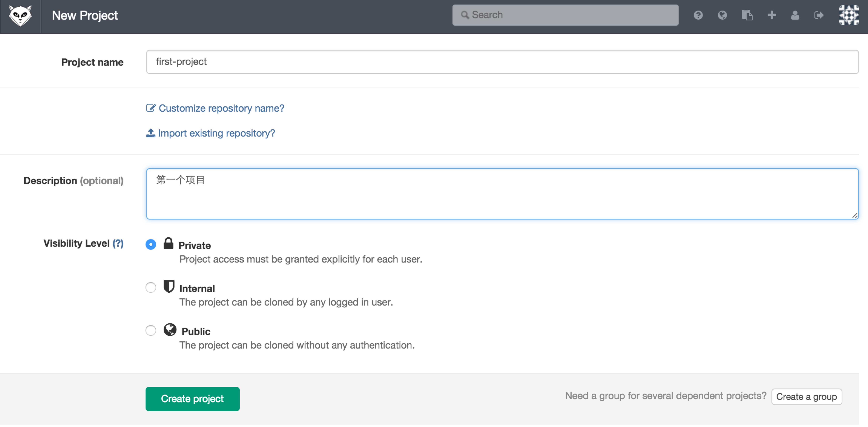Click the Visibility Level help (?) link

(x=118, y=243)
